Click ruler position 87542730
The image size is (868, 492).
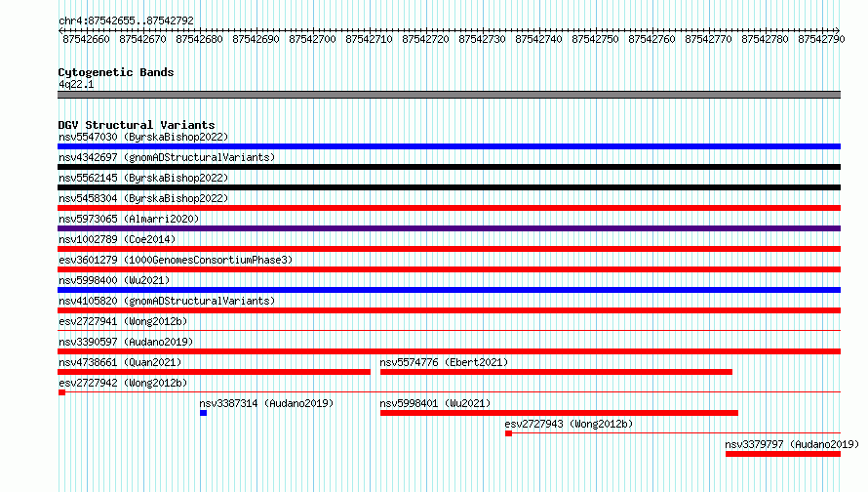[x=482, y=39]
